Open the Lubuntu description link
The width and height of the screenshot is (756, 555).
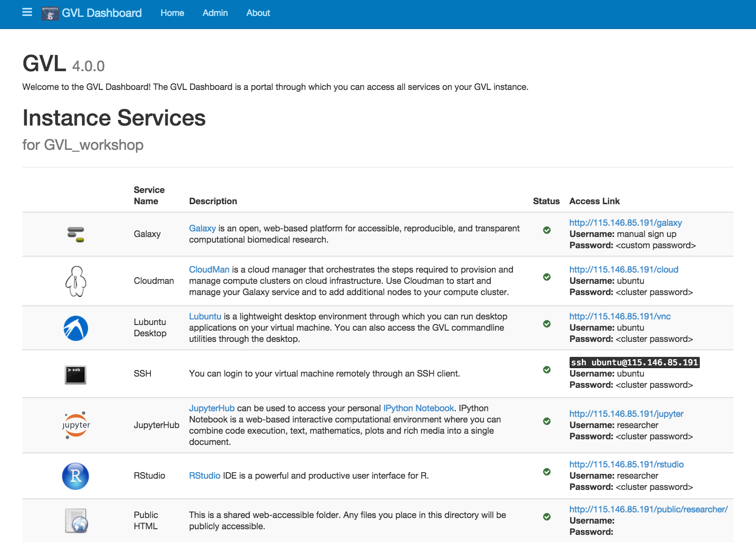tap(205, 316)
